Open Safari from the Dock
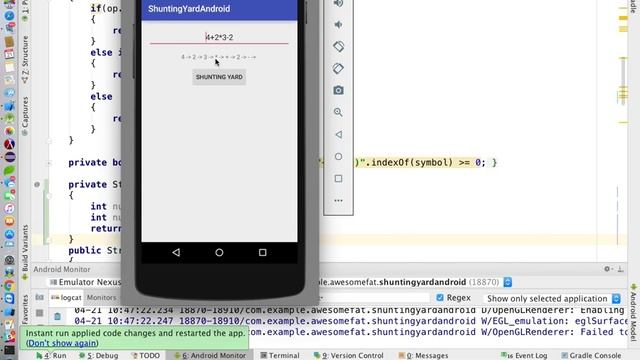 tap(9, 16)
